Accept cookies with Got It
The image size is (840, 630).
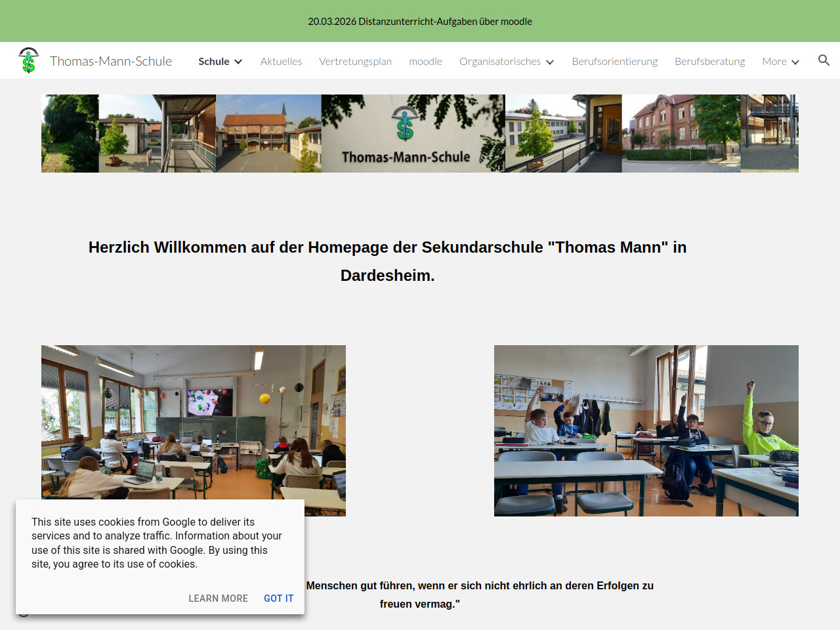pyautogui.click(x=278, y=598)
